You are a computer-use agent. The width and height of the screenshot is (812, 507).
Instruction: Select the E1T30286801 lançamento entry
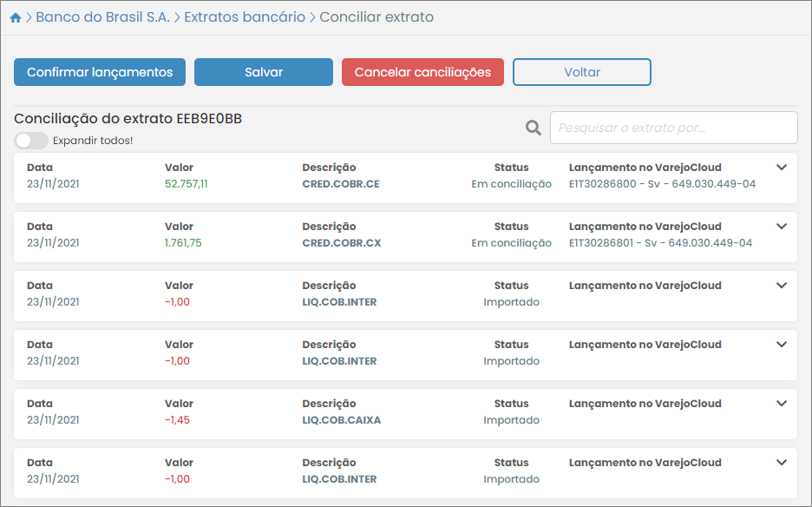(662, 243)
